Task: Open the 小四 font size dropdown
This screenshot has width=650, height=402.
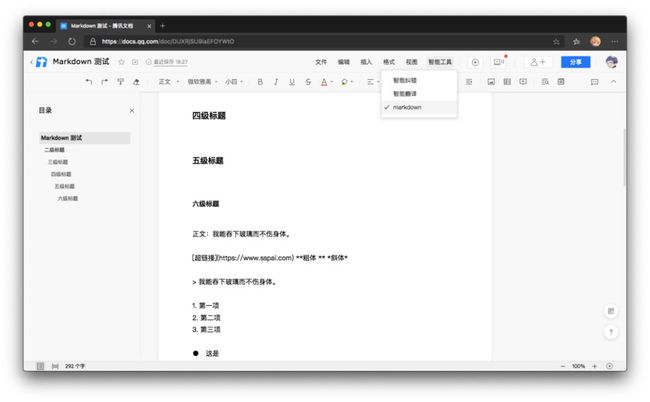Action: [x=234, y=82]
